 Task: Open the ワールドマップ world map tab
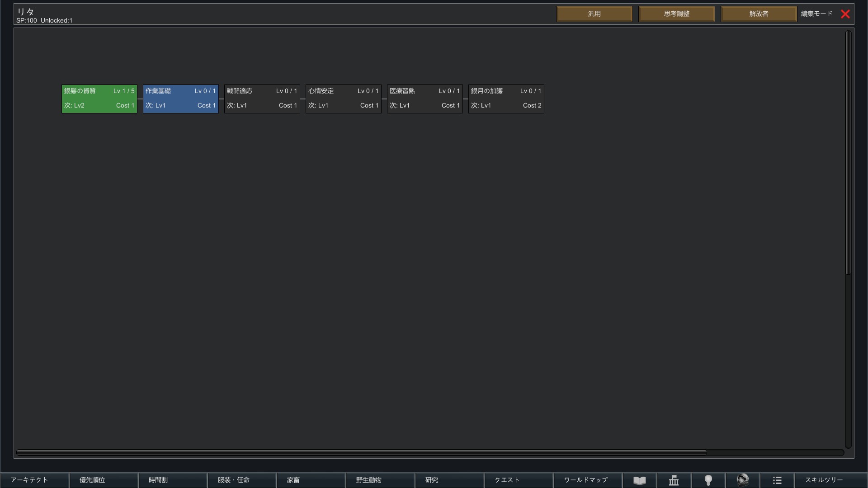[586, 480]
